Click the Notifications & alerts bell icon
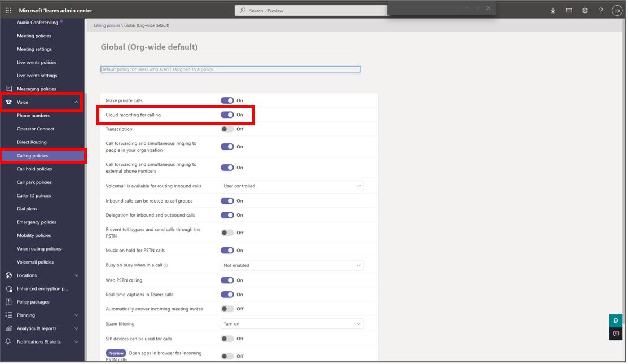 click(8, 341)
